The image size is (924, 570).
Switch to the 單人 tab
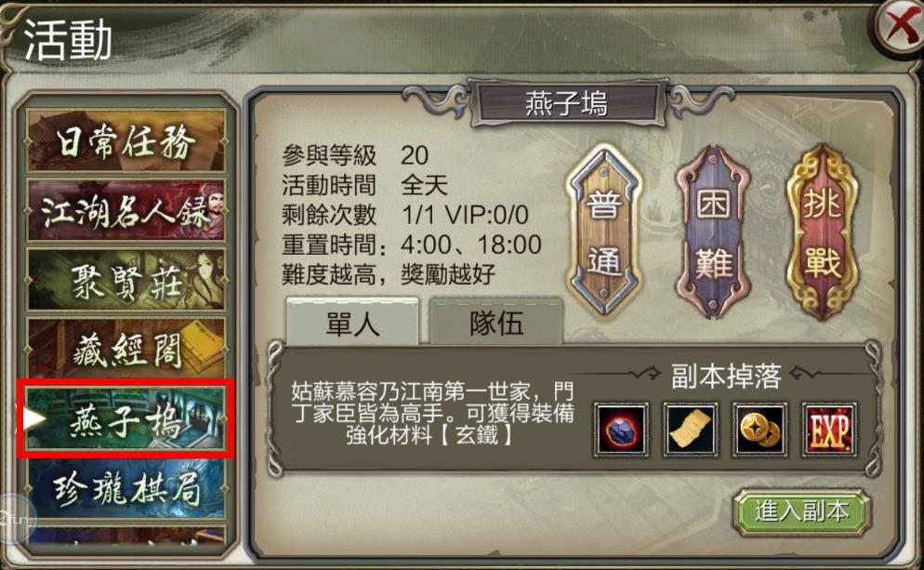click(352, 322)
